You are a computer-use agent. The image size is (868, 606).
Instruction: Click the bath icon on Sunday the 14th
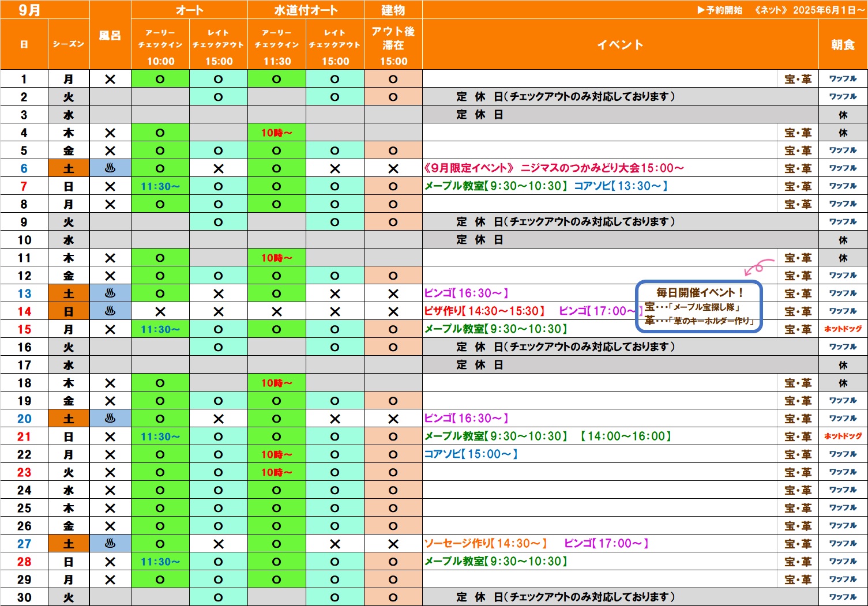(110, 311)
